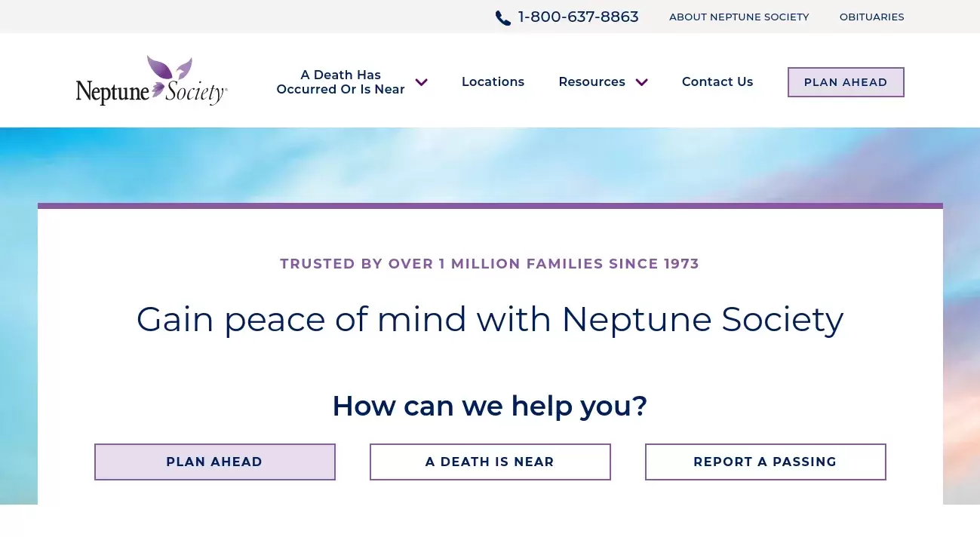Open Contact Us
This screenshot has width=980, height=537.
pos(717,81)
